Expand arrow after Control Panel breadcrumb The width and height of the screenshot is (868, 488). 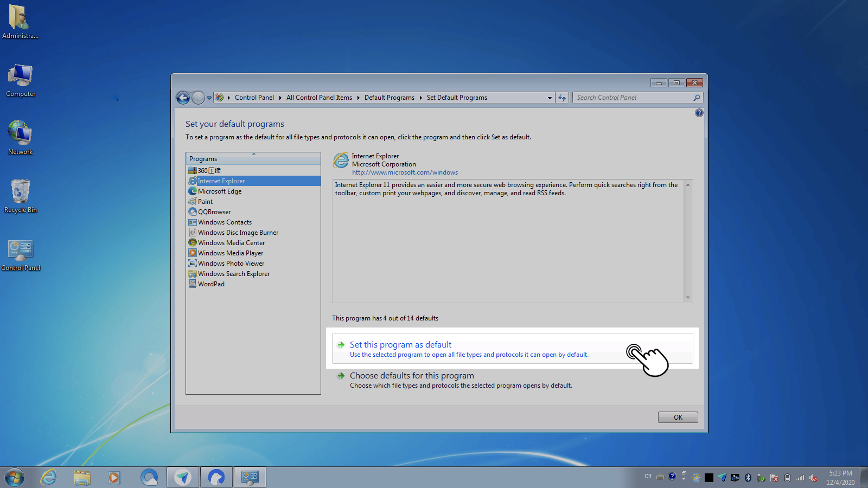280,98
